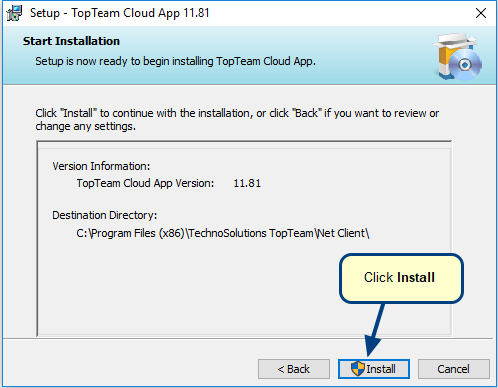Screen dimensions: 498x388
Task: Click the Install button
Action: [374, 369]
